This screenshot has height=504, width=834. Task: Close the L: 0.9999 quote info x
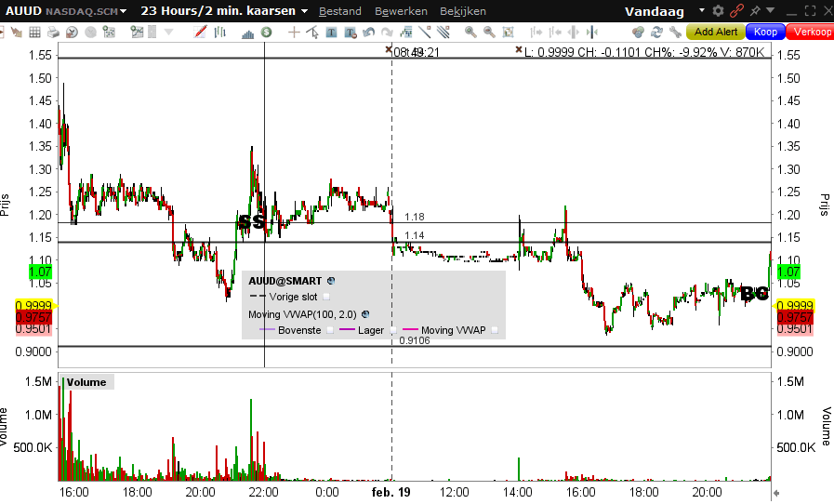click(519, 49)
